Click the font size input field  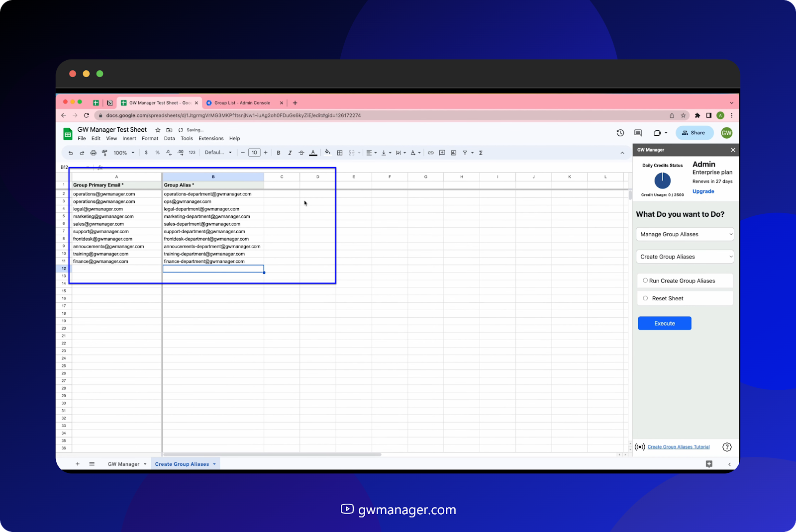tap(254, 153)
